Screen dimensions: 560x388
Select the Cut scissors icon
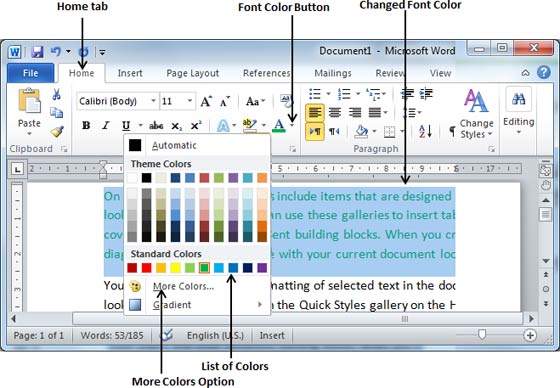click(56, 95)
